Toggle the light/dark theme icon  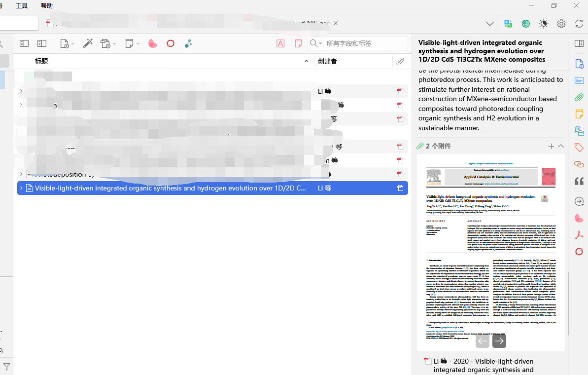(543, 24)
